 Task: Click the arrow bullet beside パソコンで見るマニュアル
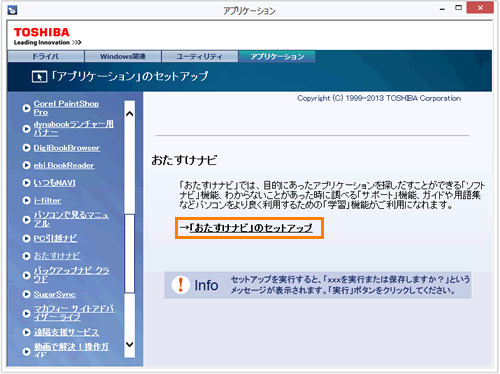pos(26,220)
